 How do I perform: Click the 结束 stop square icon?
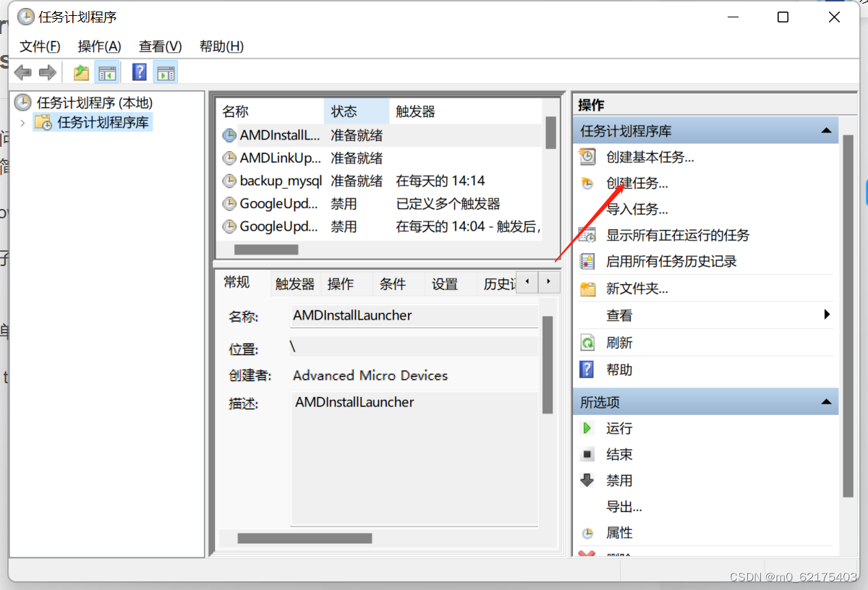point(587,455)
